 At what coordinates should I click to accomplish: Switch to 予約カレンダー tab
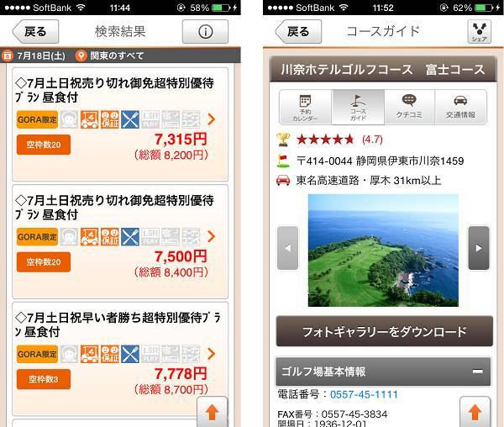point(306,107)
